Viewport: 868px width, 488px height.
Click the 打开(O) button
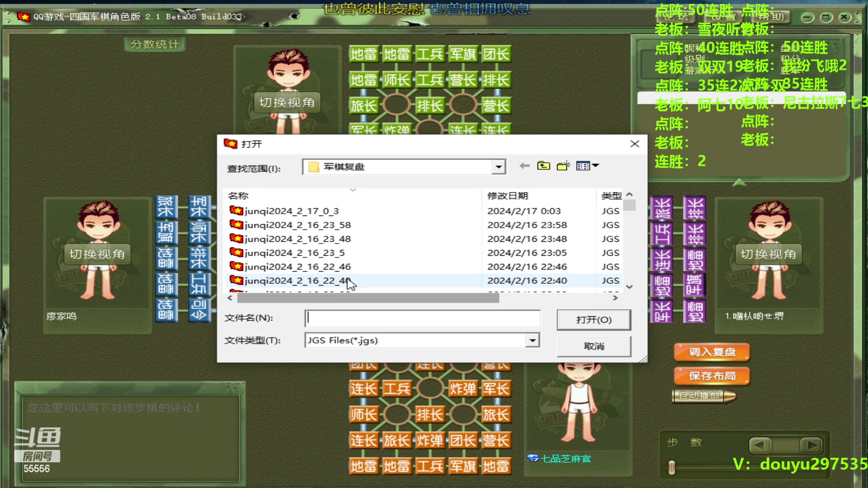(594, 320)
